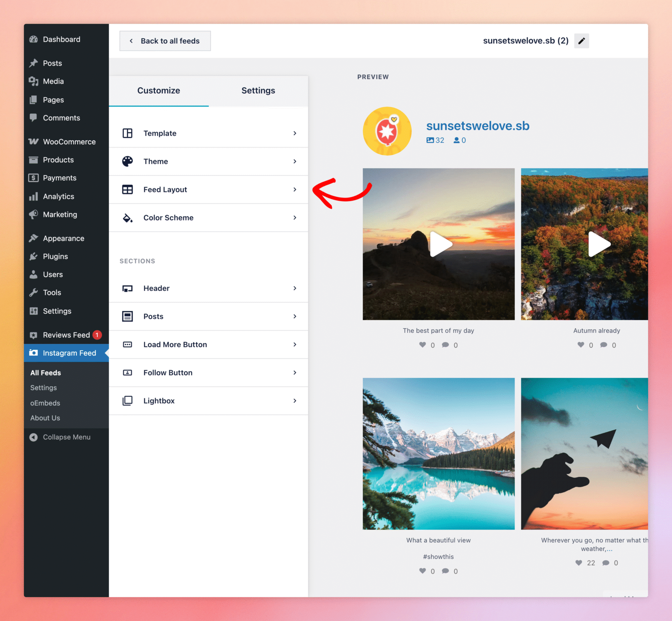Click the Header section icon

(127, 288)
